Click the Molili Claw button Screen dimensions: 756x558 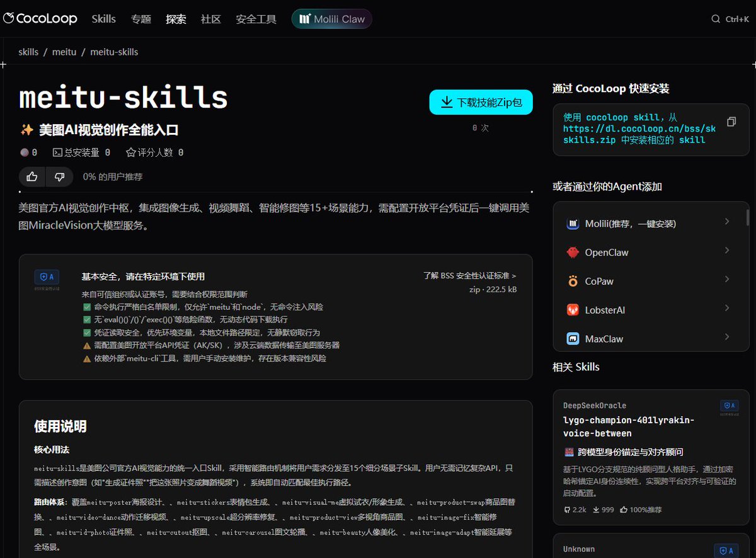pos(332,19)
